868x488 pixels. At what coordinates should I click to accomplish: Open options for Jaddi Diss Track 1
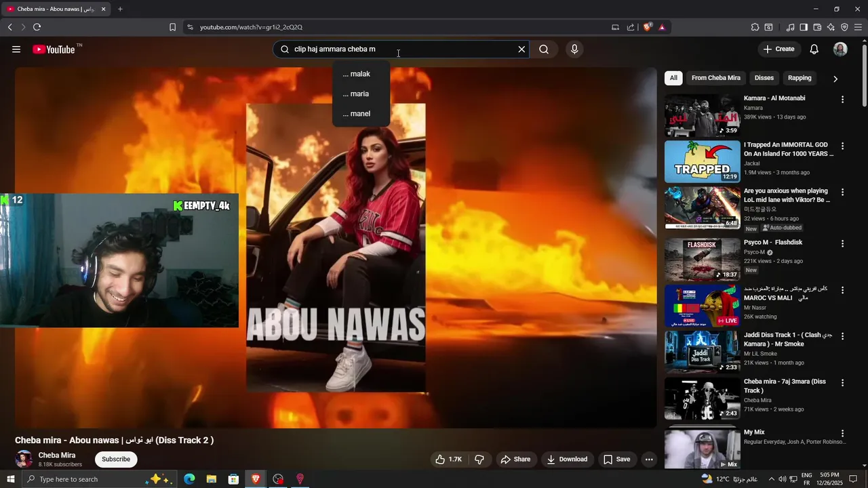pyautogui.click(x=842, y=337)
